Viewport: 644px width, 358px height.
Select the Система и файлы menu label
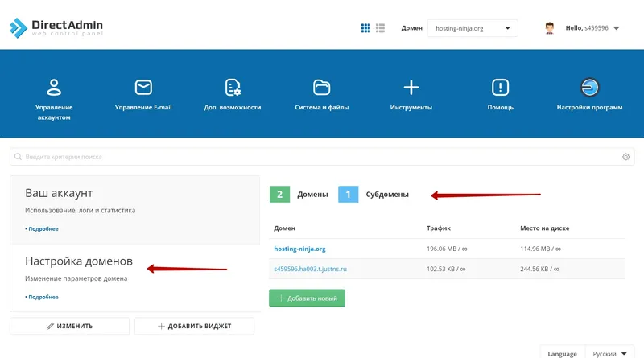click(x=321, y=107)
